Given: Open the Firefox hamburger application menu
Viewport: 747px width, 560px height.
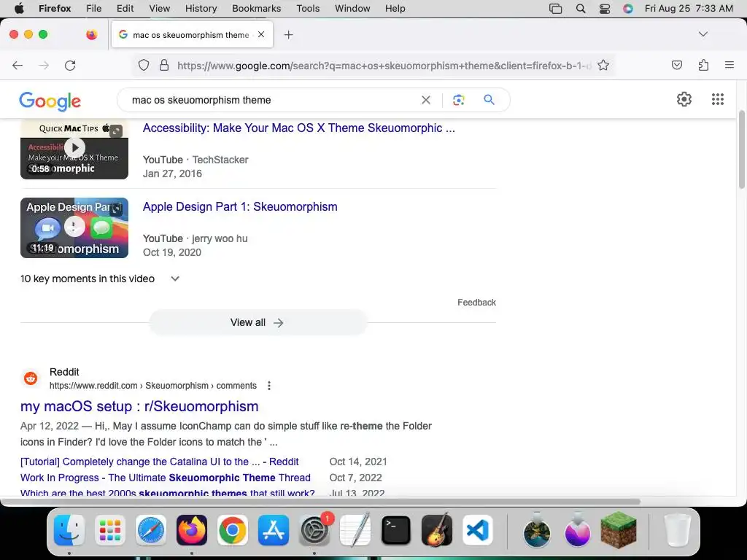Looking at the screenshot, I should coord(729,65).
